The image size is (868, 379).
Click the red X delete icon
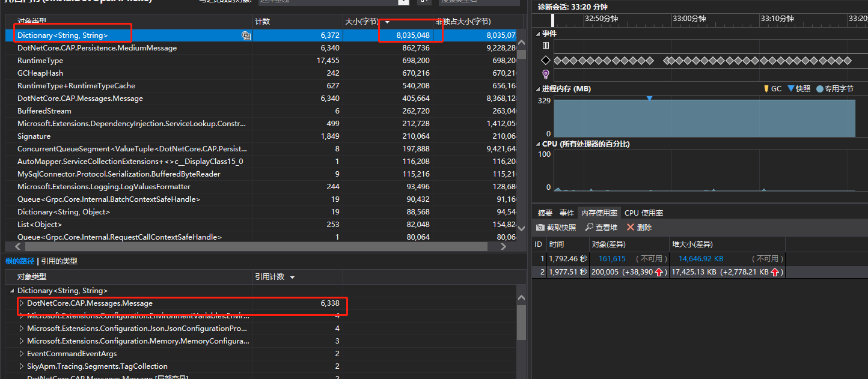click(631, 228)
